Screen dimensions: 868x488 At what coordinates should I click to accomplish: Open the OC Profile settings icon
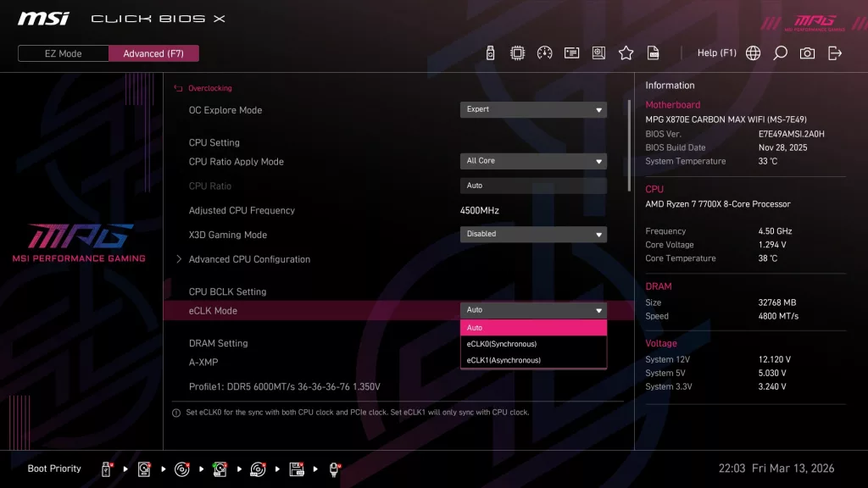coord(598,53)
